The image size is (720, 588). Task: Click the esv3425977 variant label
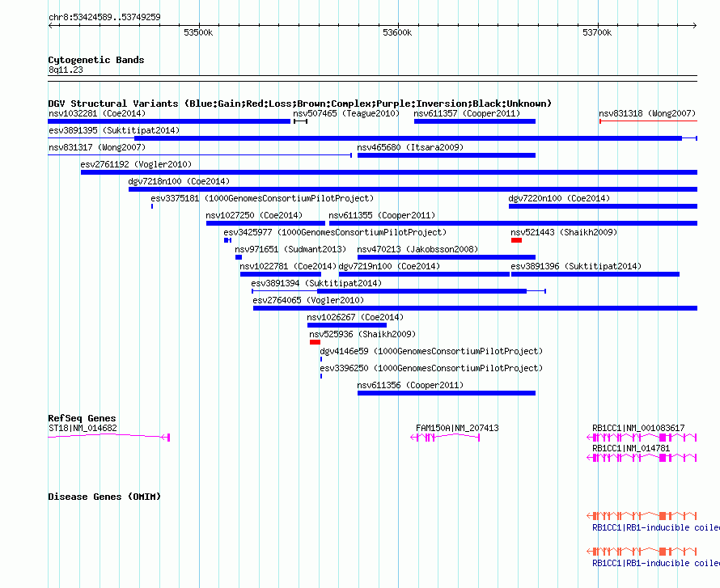335,232
